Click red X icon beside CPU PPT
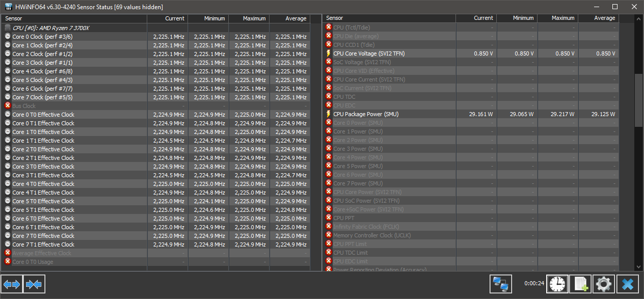Image resolution: width=644 pixels, height=299 pixels. click(x=329, y=218)
